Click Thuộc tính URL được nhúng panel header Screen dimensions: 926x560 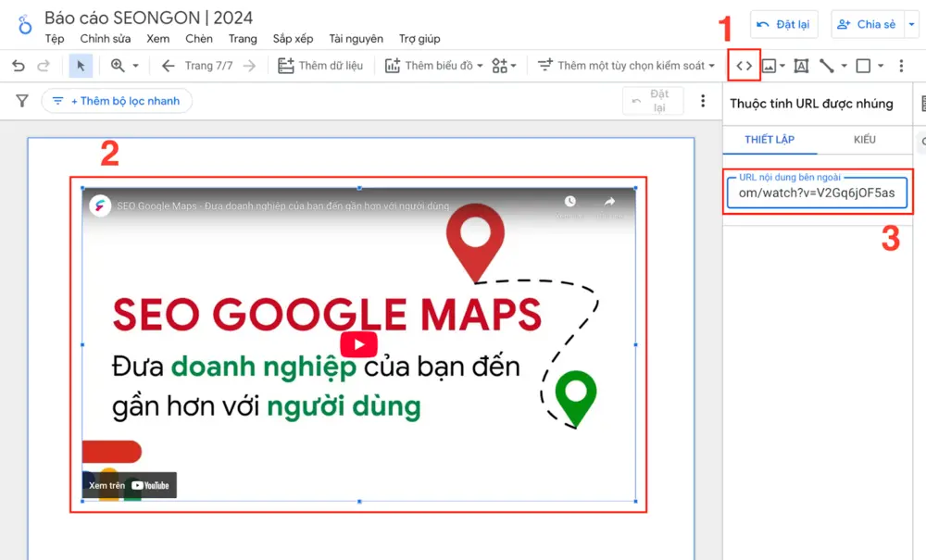click(811, 104)
